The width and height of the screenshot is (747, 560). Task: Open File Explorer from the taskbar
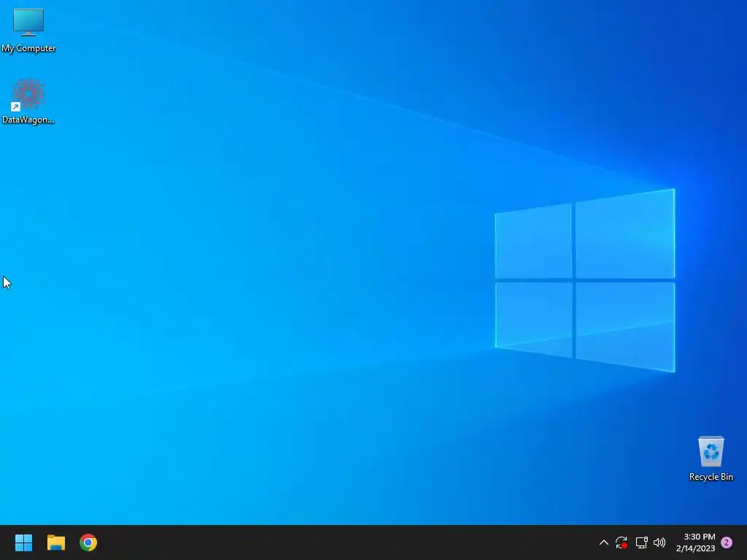55,542
